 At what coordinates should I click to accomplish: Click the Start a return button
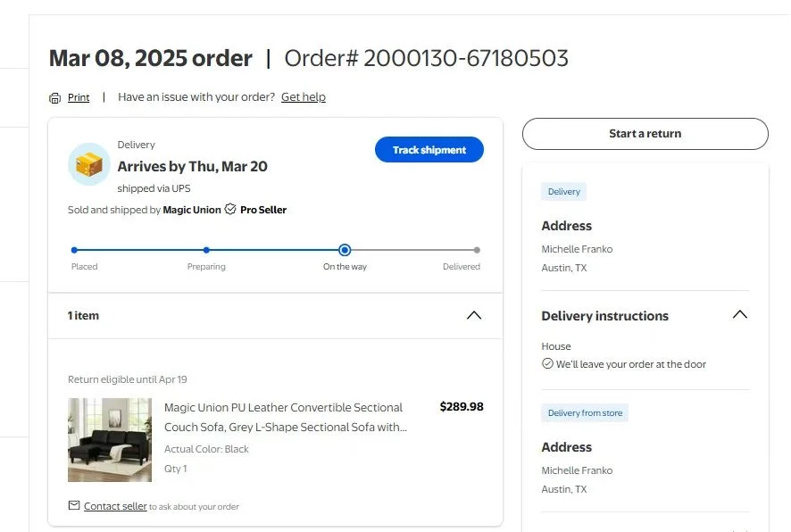(645, 134)
